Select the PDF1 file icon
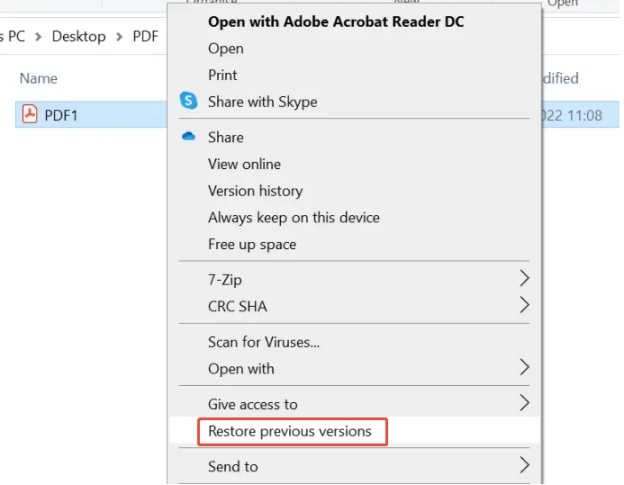This screenshot has width=624, height=485. point(30,114)
